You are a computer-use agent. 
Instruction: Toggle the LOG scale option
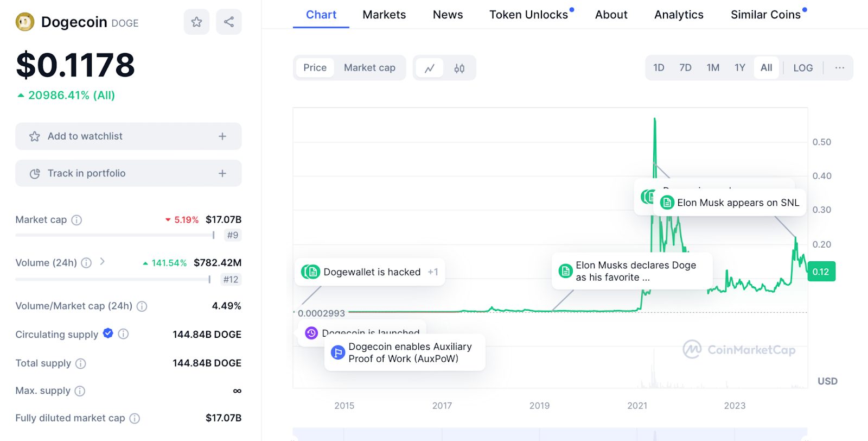[x=803, y=68]
